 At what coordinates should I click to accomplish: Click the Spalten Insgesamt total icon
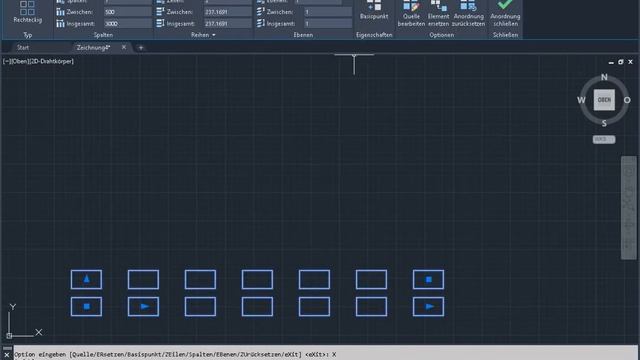coord(60,23)
